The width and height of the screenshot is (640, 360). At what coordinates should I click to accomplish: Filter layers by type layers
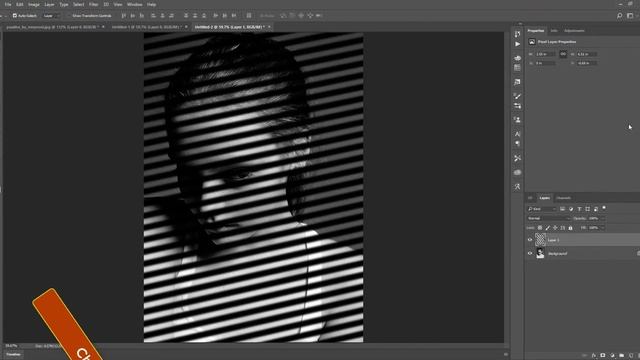point(579,209)
